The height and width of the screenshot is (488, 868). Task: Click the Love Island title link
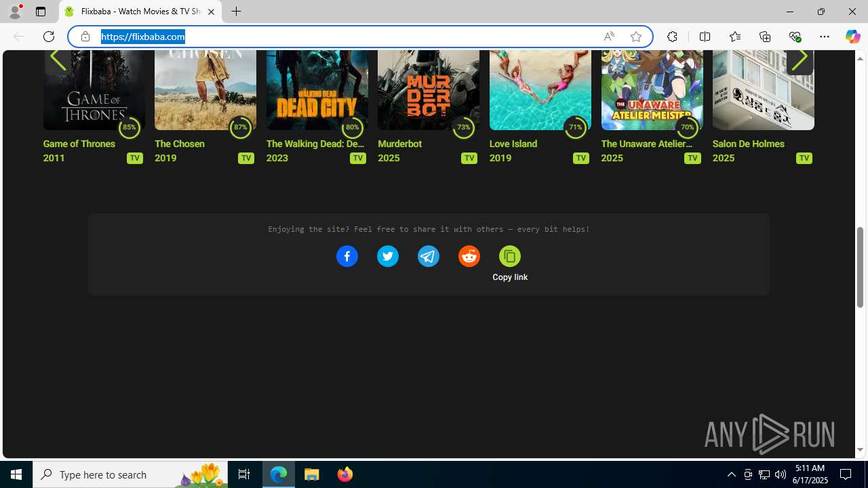coord(513,144)
